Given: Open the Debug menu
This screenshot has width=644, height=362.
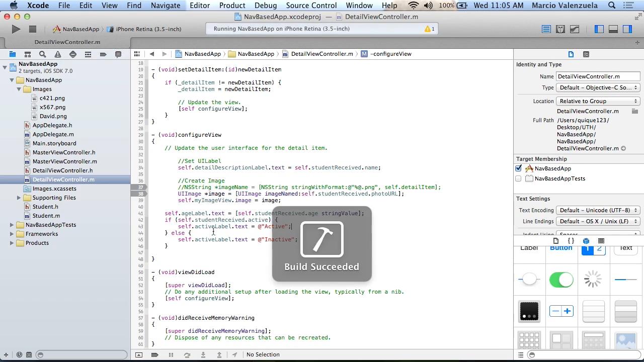Looking at the screenshot, I should pos(266,6).
